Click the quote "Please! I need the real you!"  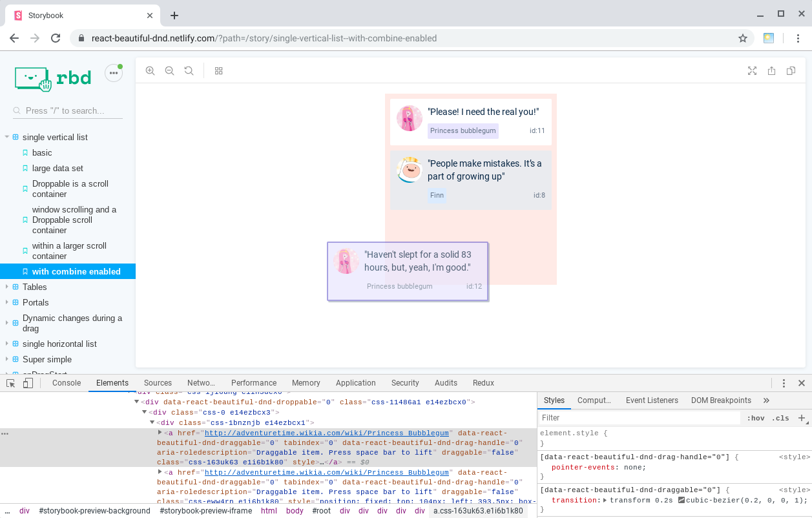483,112
